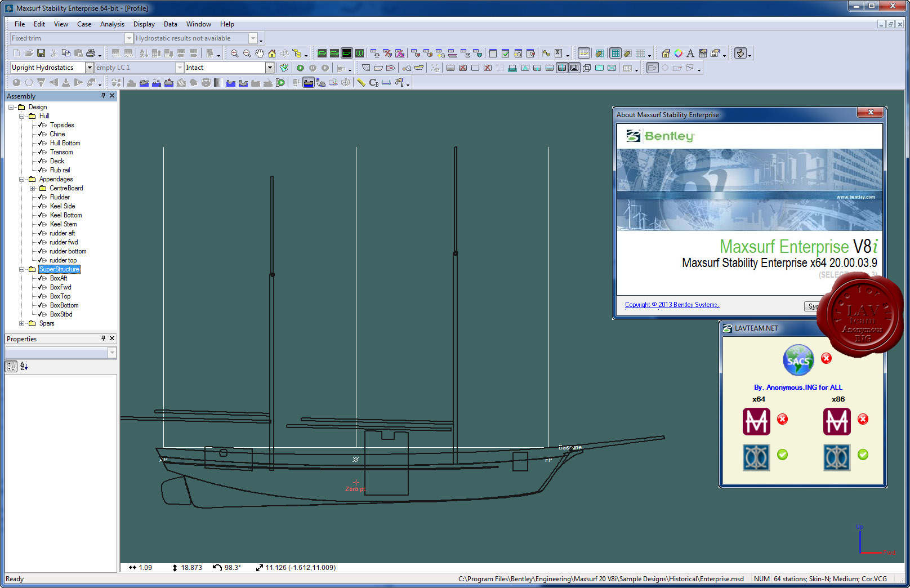Open the color wheel settings
The width and height of the screenshot is (910, 588).
(678, 54)
